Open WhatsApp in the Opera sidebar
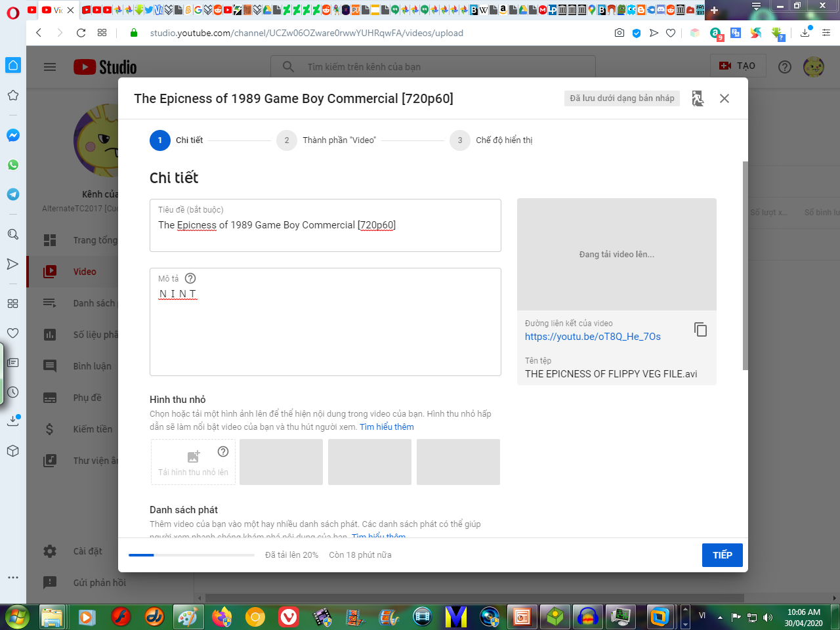Viewport: 840px width, 630px height. click(x=12, y=165)
